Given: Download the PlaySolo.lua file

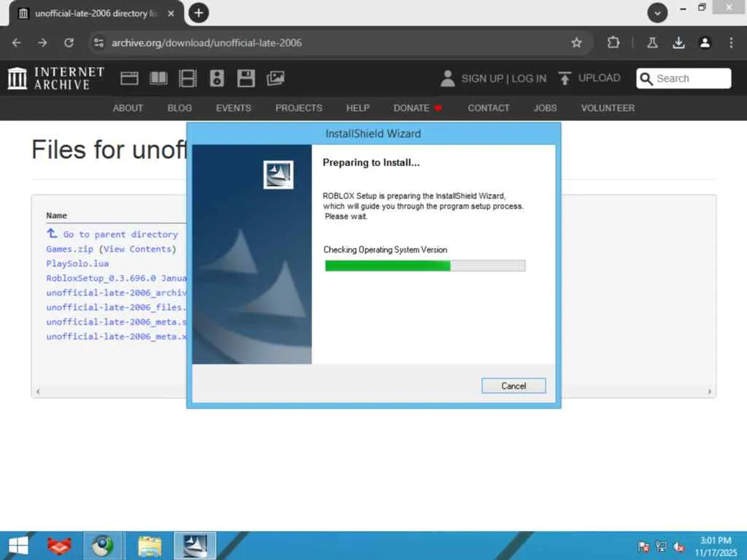Looking at the screenshot, I should (x=77, y=263).
